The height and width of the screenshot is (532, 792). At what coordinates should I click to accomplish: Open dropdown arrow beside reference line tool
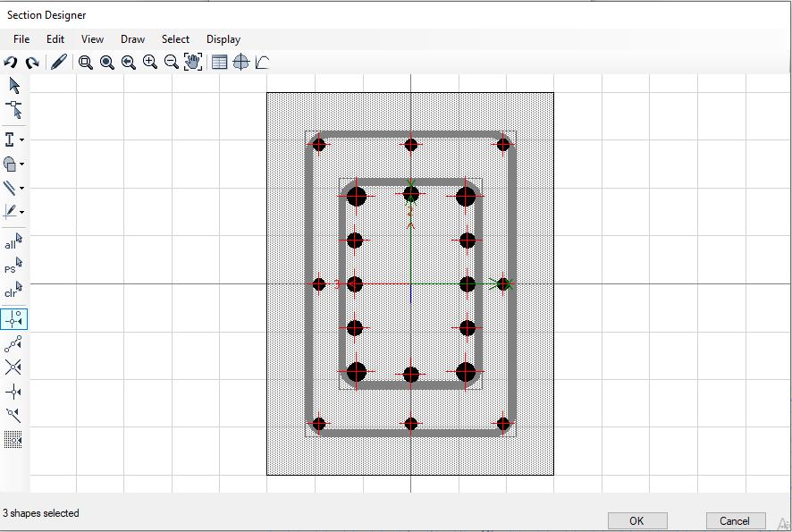click(x=21, y=212)
